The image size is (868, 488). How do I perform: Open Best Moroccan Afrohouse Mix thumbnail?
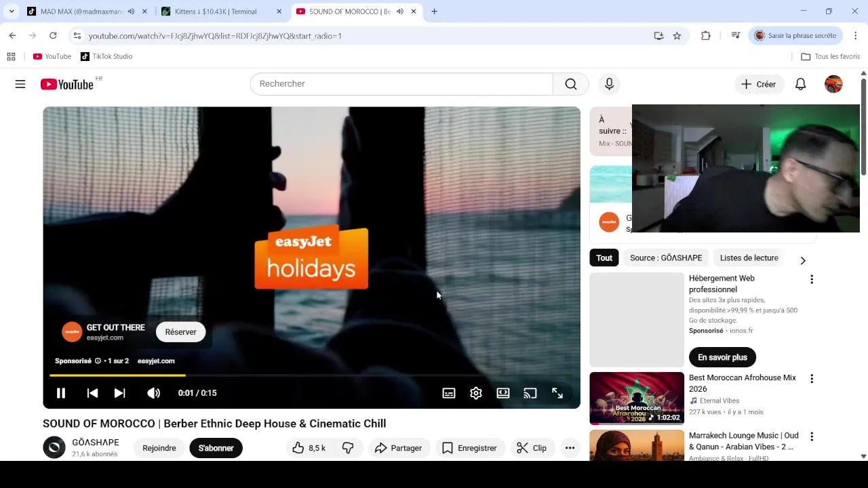click(x=637, y=398)
